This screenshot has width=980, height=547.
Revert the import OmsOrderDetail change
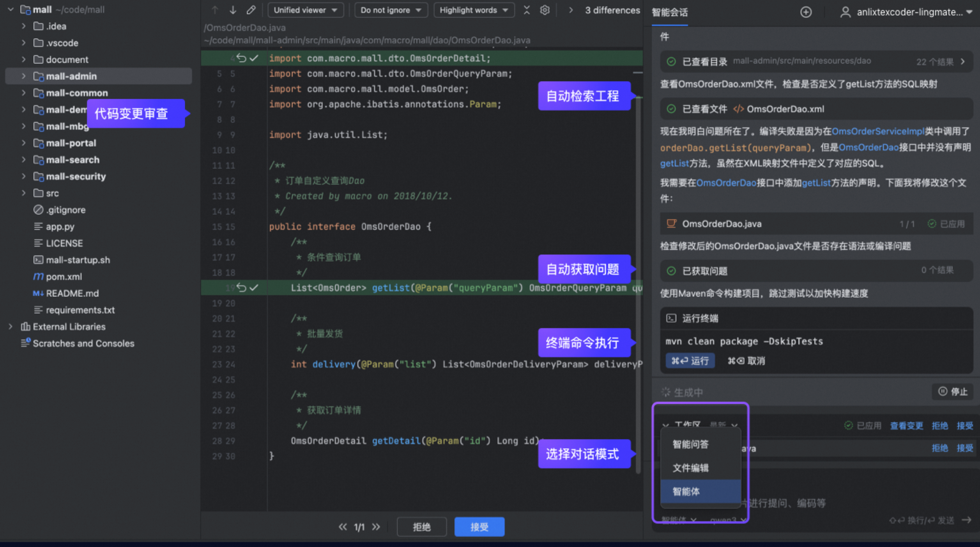click(x=241, y=58)
